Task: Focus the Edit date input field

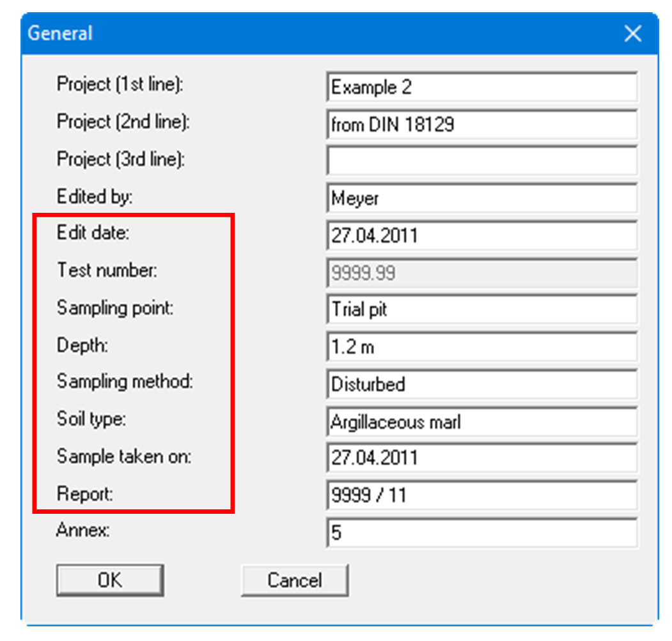Action: point(481,236)
